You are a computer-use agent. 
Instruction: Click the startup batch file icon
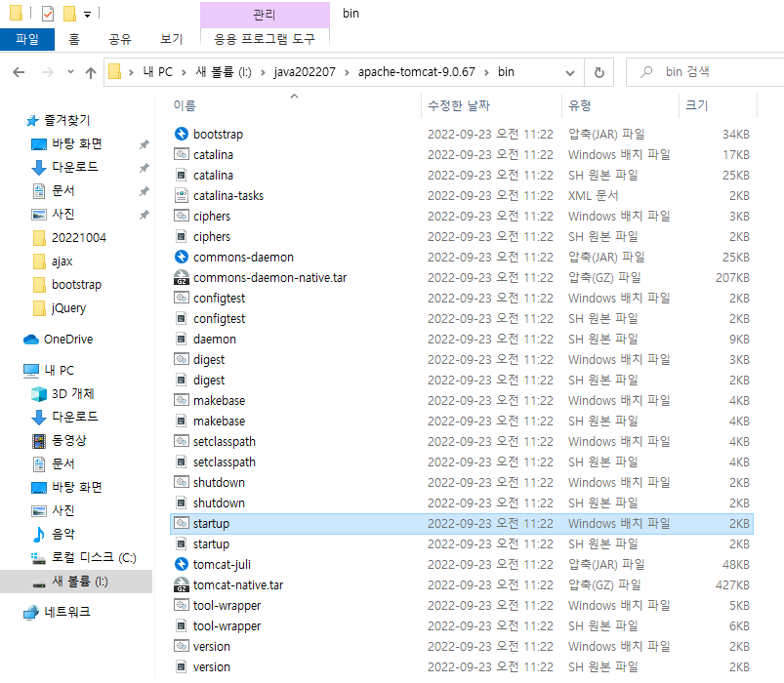pyautogui.click(x=181, y=523)
